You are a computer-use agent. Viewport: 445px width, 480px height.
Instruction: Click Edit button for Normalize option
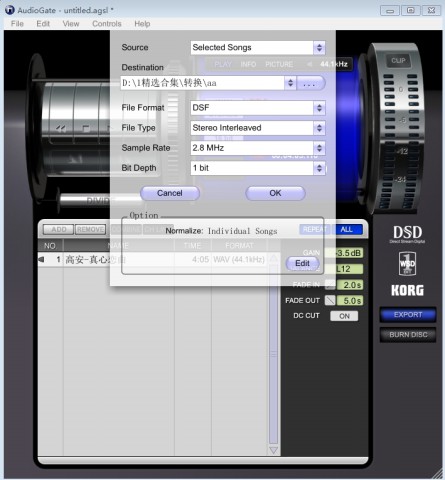pos(302,263)
